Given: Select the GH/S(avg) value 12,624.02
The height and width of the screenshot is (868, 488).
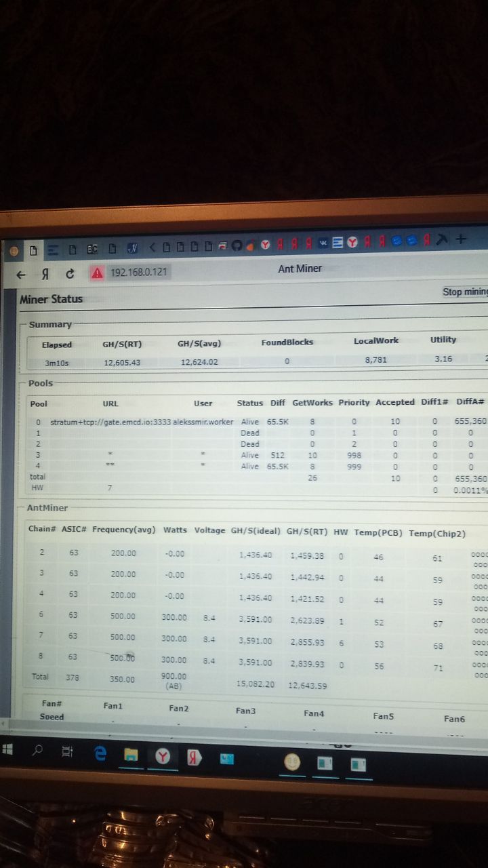Looking at the screenshot, I should 199,361.
